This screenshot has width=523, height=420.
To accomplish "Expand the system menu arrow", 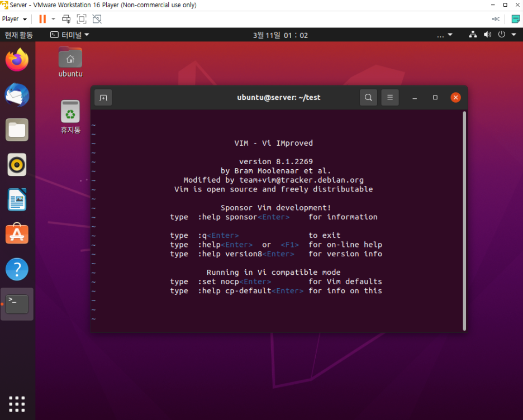I will pos(514,35).
